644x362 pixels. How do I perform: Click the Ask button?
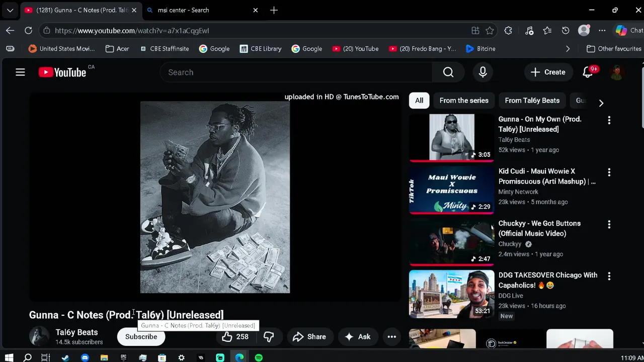coord(357,337)
